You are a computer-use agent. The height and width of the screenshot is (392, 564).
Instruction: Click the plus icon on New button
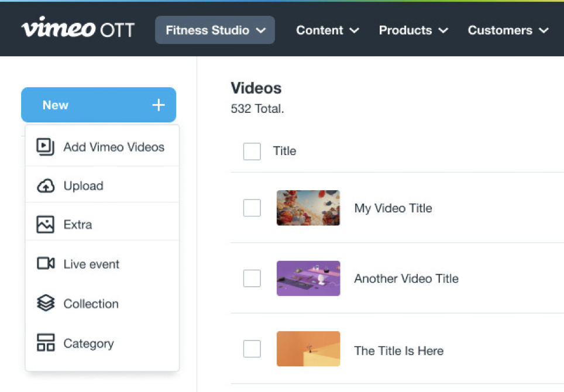tap(159, 105)
